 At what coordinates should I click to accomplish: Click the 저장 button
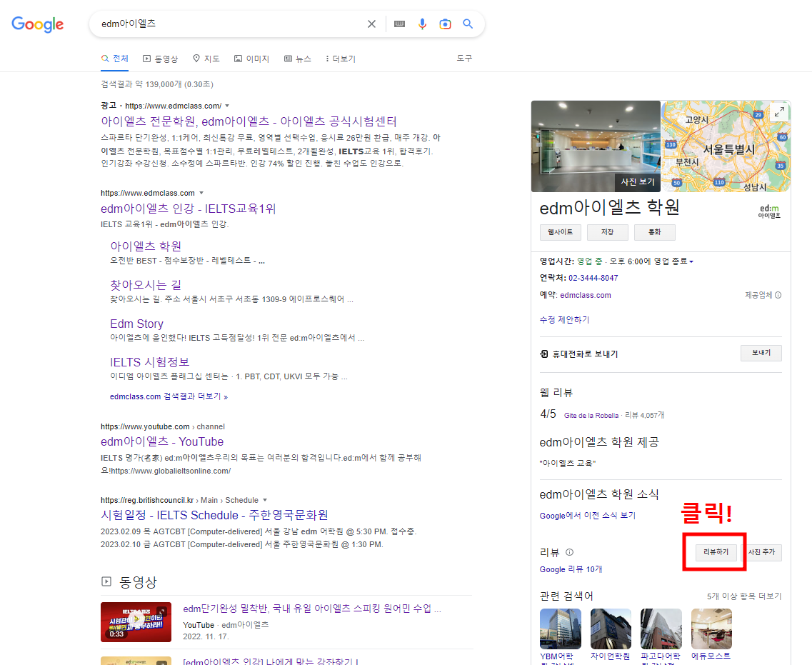608,232
